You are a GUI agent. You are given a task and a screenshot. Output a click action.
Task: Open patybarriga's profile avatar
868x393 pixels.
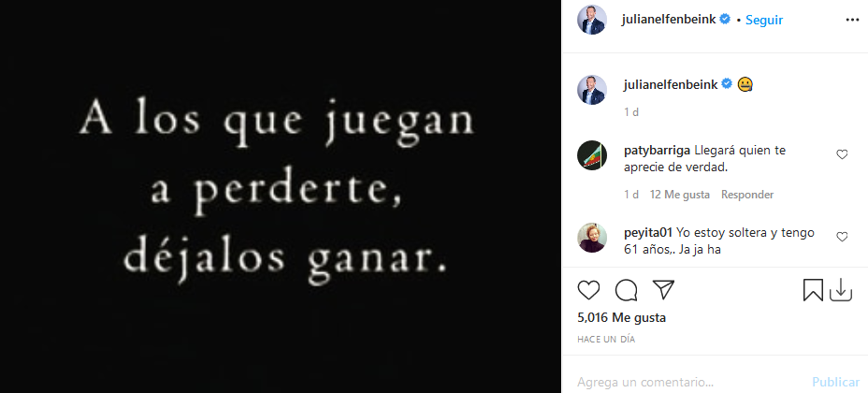[x=592, y=155]
